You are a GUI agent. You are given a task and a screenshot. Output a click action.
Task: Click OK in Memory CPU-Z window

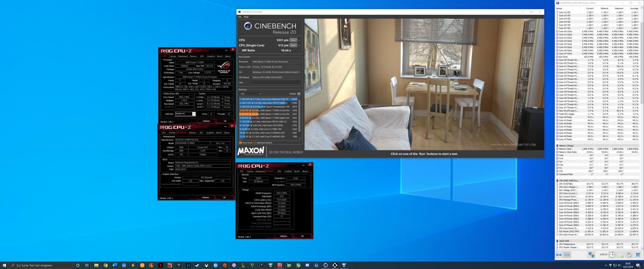click(x=303, y=236)
